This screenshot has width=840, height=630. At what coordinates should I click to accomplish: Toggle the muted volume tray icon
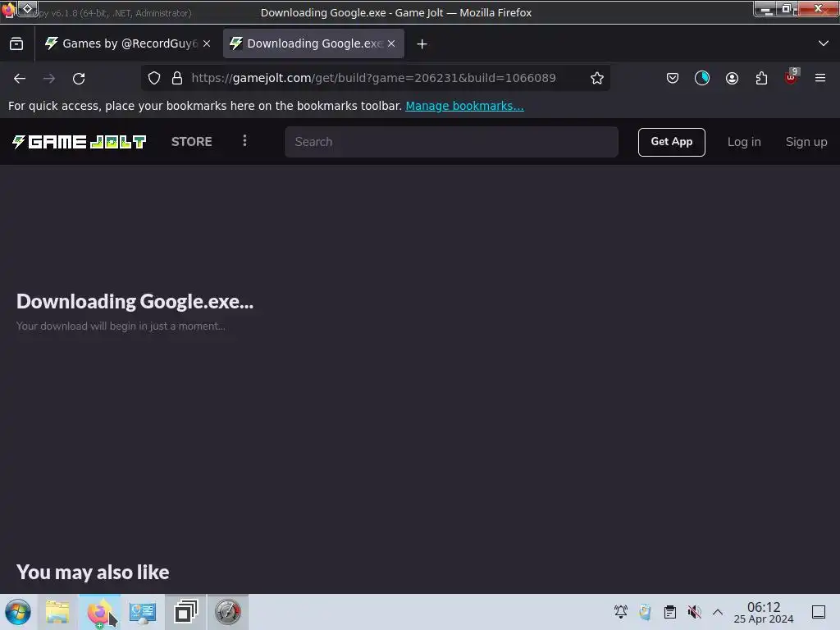(694, 612)
